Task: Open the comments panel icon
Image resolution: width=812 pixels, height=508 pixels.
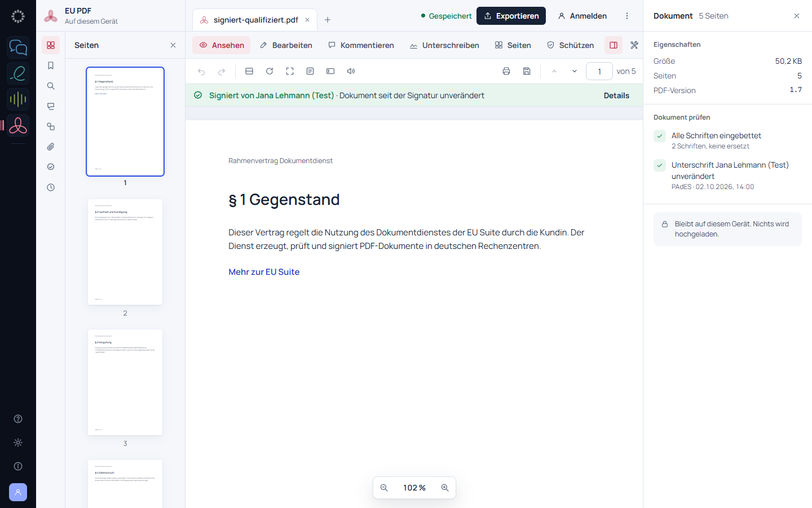Action: 51,106
